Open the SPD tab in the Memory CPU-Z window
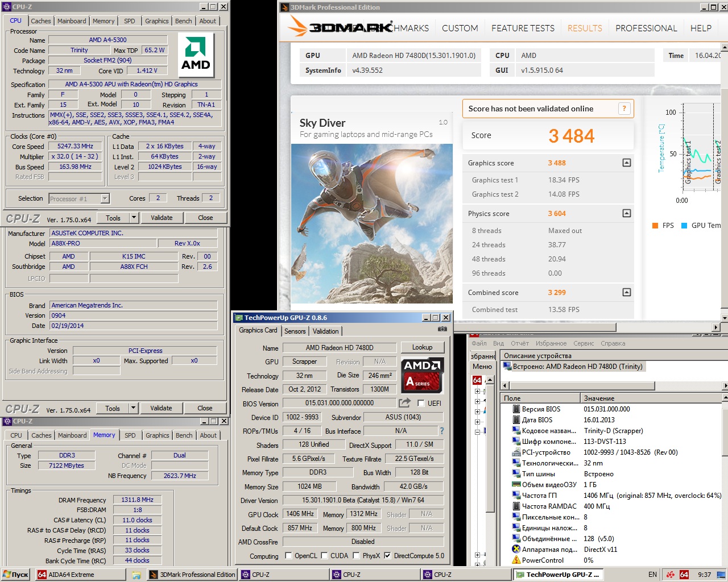 pyautogui.click(x=130, y=435)
